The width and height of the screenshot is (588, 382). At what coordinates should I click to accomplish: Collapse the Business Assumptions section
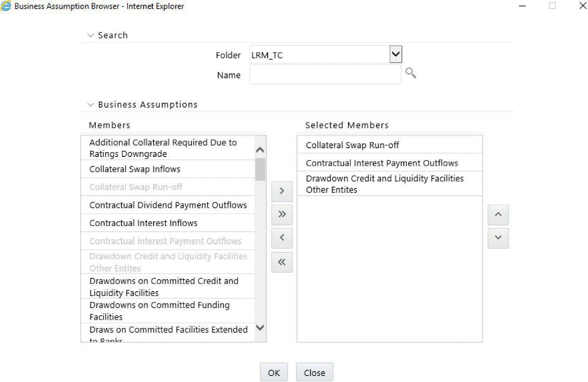coord(90,105)
